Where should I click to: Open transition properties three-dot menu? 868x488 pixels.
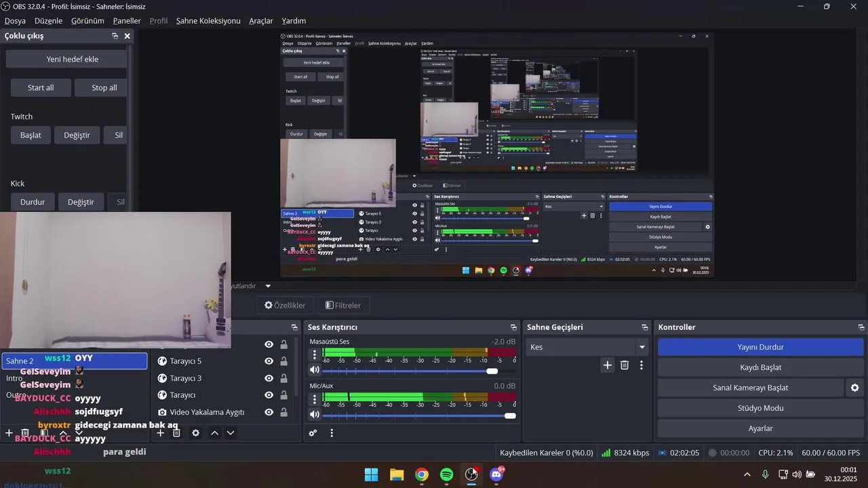tap(642, 365)
